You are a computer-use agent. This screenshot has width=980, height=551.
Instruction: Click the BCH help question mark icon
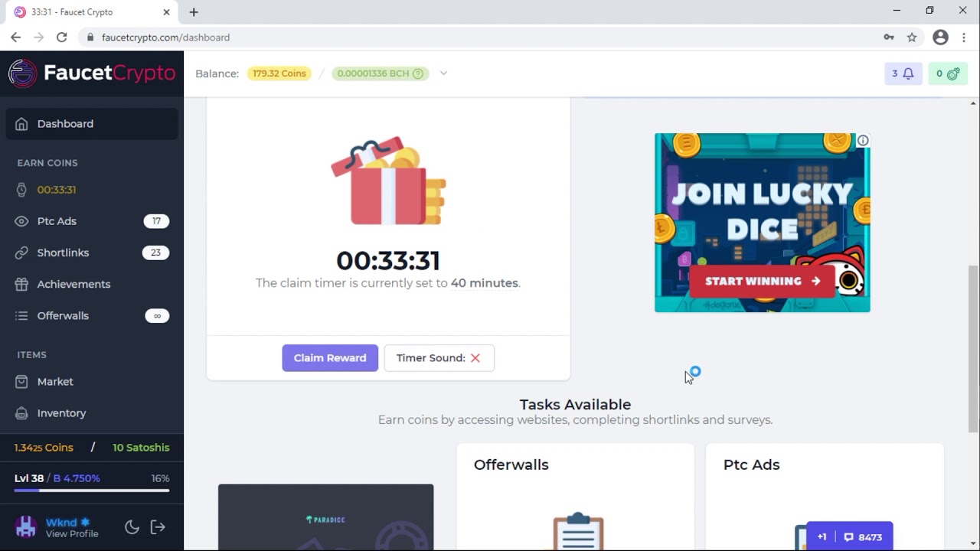pos(418,73)
